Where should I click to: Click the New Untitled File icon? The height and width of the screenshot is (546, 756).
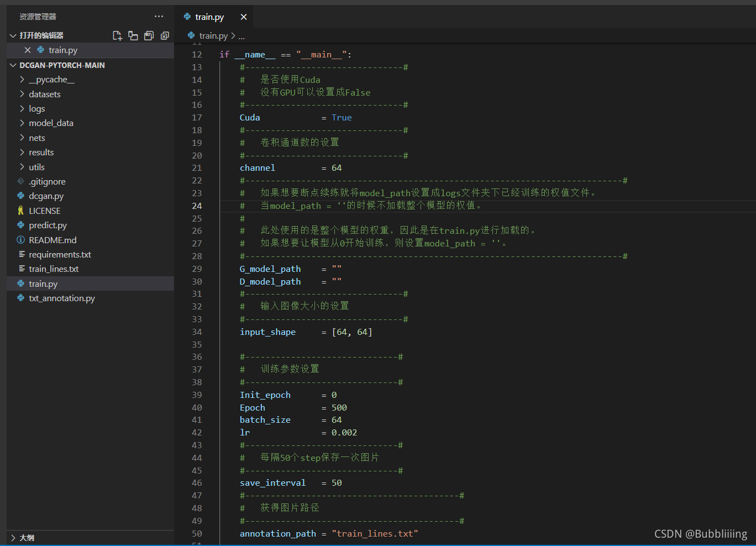pyautogui.click(x=117, y=35)
